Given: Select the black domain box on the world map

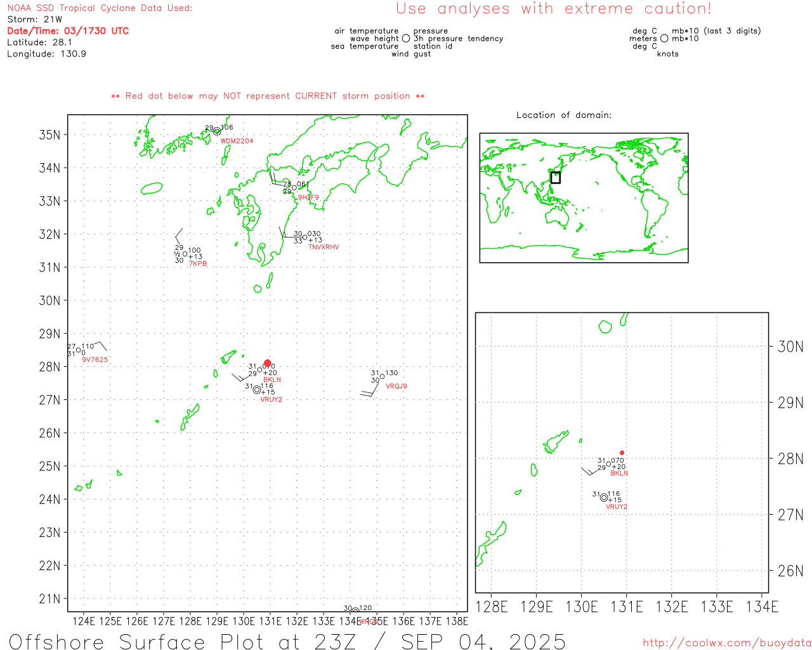Looking at the screenshot, I should (x=555, y=178).
